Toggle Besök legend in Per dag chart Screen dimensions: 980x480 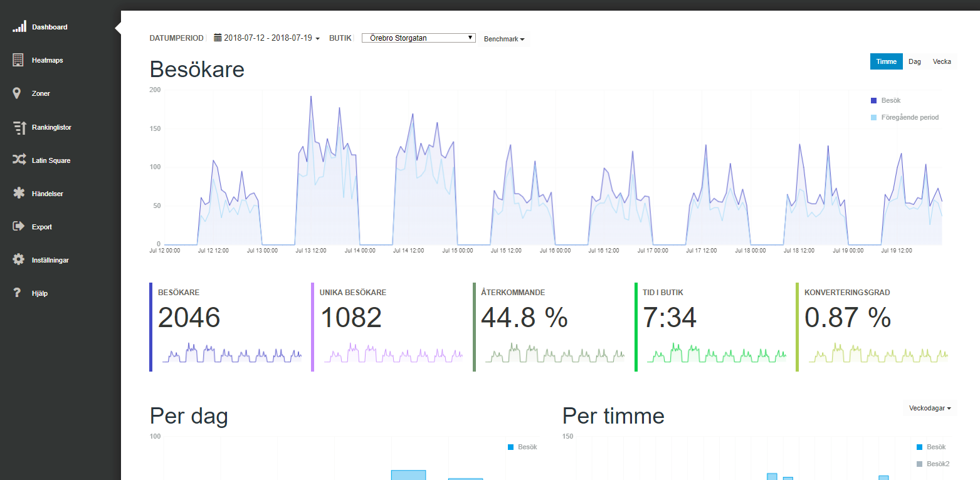click(x=522, y=447)
